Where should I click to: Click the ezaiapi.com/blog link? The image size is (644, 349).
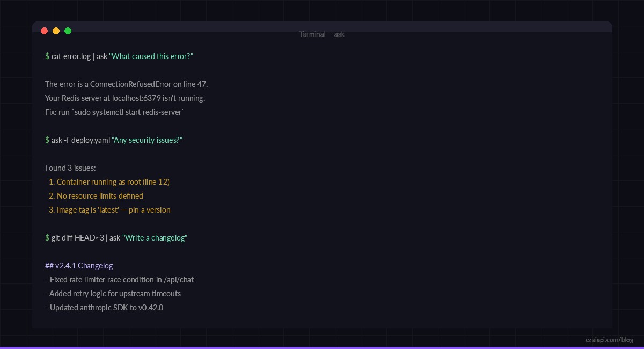pos(609,339)
